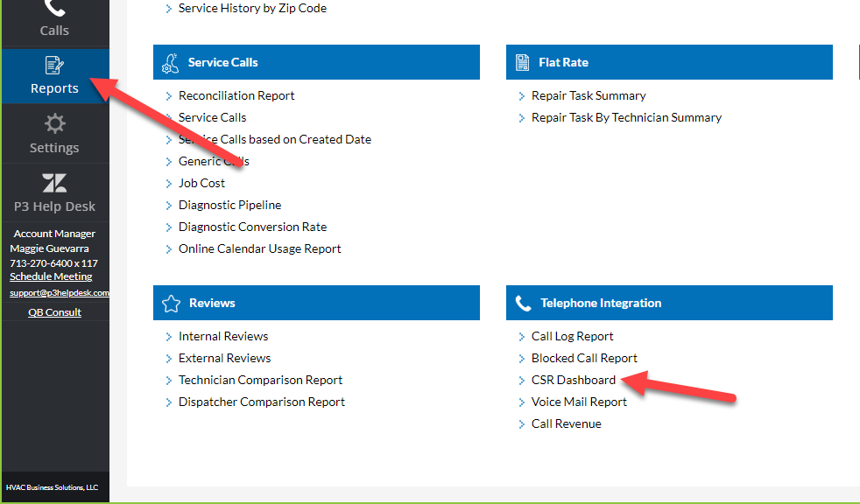Open Diagnostic Conversion Rate report
Image resolution: width=860 pixels, height=504 pixels.
252,227
